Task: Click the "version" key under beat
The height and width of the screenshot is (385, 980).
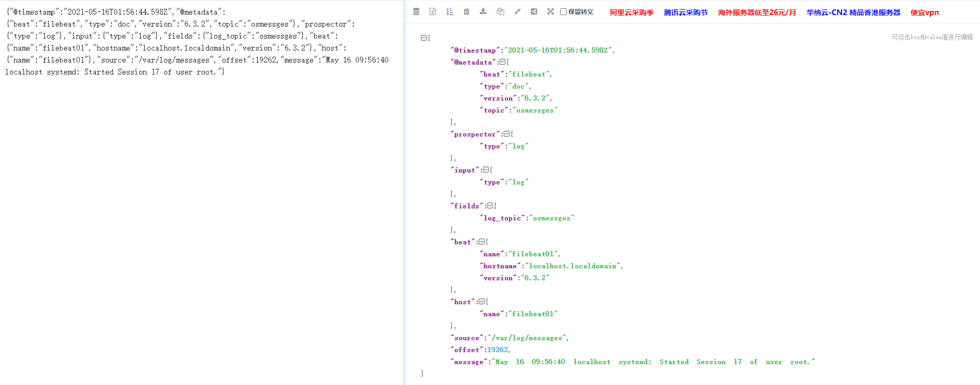Action: tap(498, 278)
